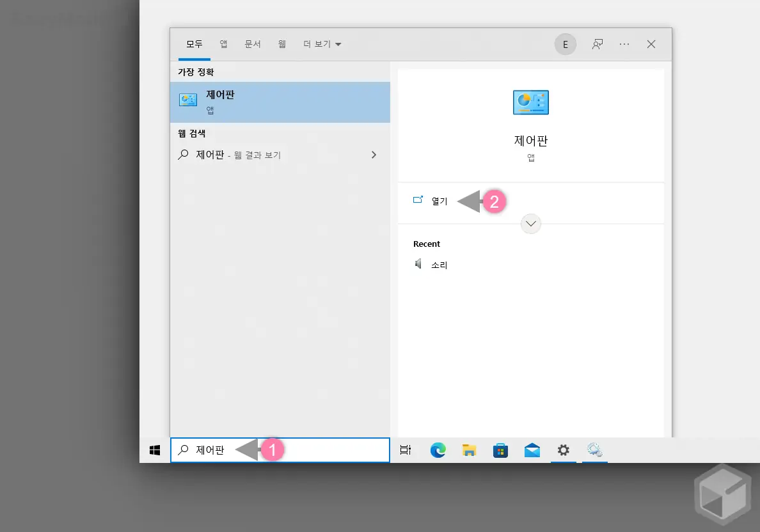Launch Microsoft Edge from the taskbar
The height and width of the screenshot is (532, 760).
pyautogui.click(x=438, y=450)
